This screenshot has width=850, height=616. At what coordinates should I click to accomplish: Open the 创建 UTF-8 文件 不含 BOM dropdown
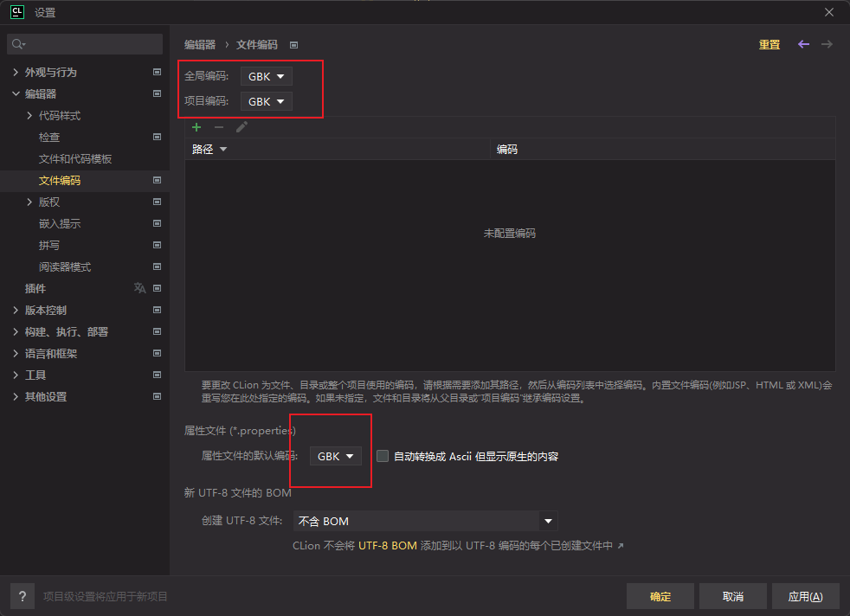[x=425, y=521]
